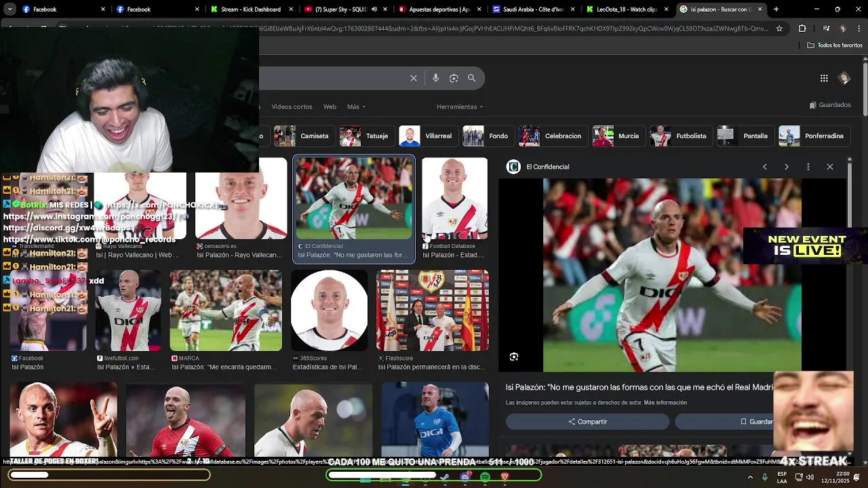Switch to the LeoDota_18 Watch clips tab
This screenshot has width=868, height=488.
pyautogui.click(x=627, y=9)
